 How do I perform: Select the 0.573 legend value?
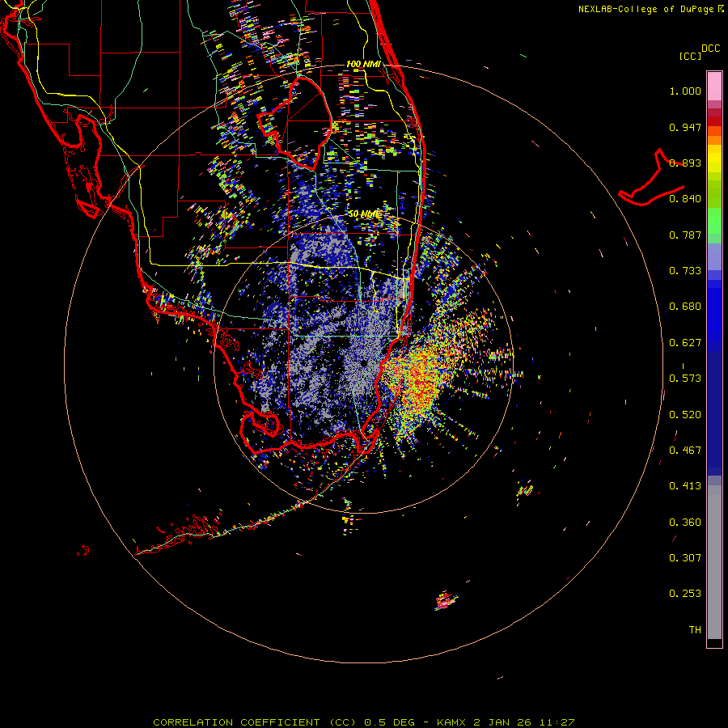(685, 379)
